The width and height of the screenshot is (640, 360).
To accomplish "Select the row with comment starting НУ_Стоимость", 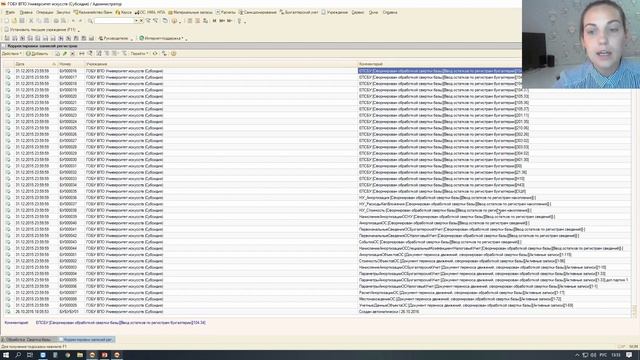I will click(316, 210).
